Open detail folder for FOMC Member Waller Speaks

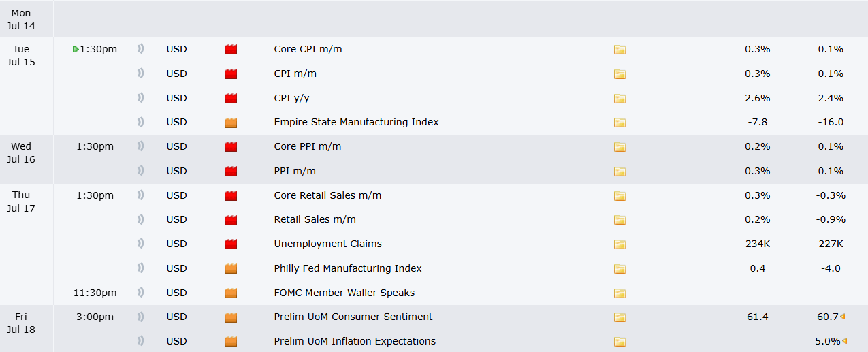pos(620,293)
